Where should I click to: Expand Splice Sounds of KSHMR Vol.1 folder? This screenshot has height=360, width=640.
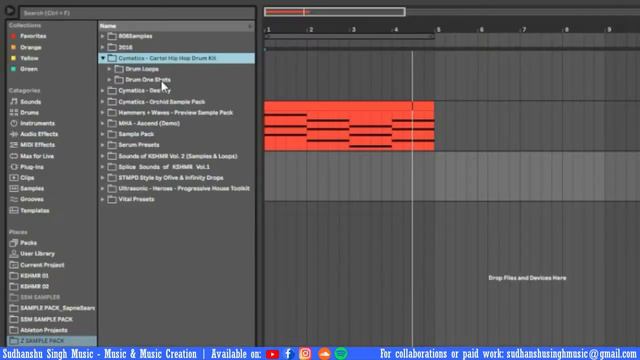coord(102,167)
